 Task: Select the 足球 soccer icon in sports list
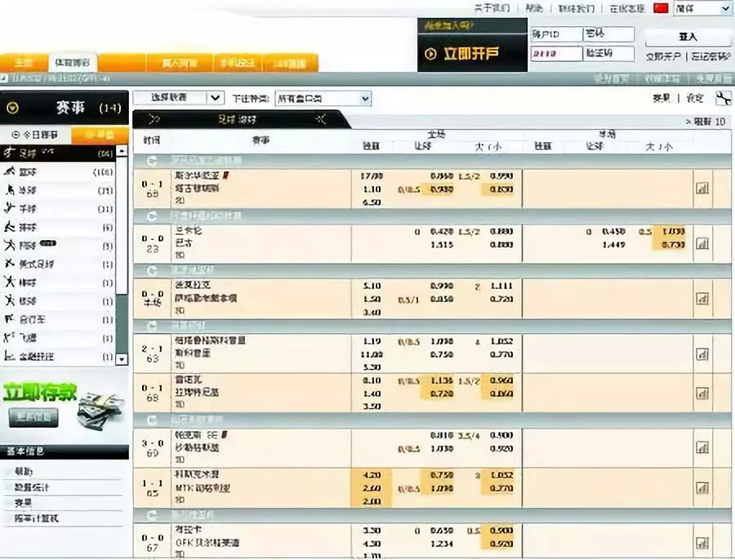coord(9,153)
